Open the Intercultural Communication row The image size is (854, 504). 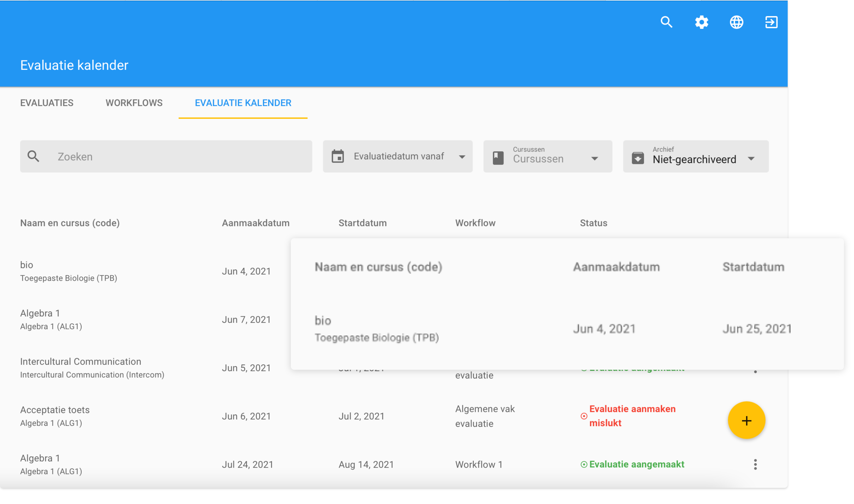tap(81, 362)
